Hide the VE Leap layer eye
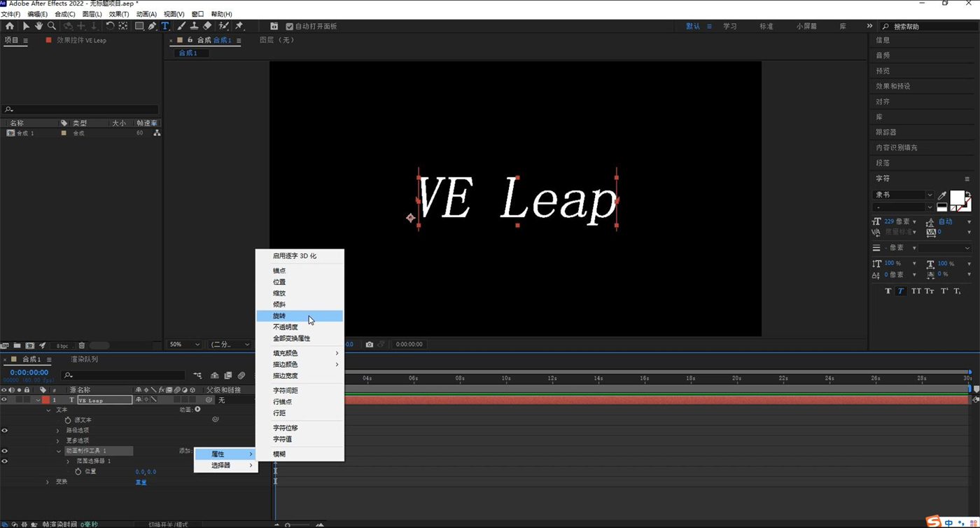 point(4,400)
